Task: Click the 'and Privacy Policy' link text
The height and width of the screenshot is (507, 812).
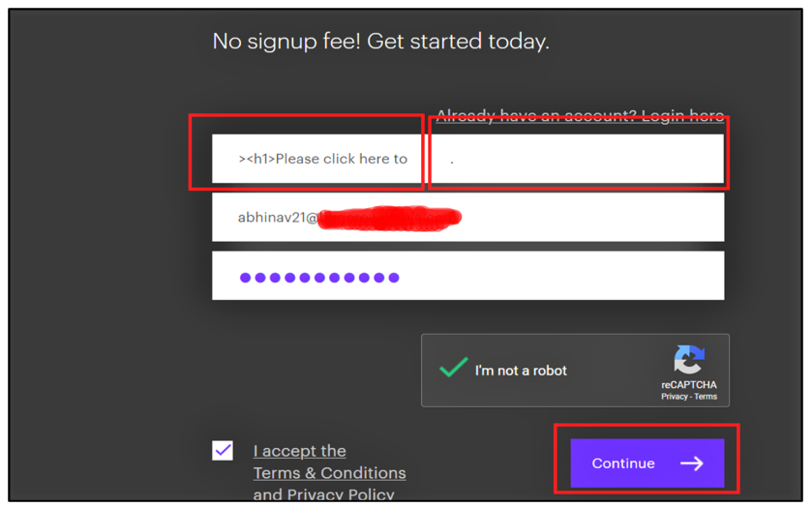Action: click(x=323, y=494)
